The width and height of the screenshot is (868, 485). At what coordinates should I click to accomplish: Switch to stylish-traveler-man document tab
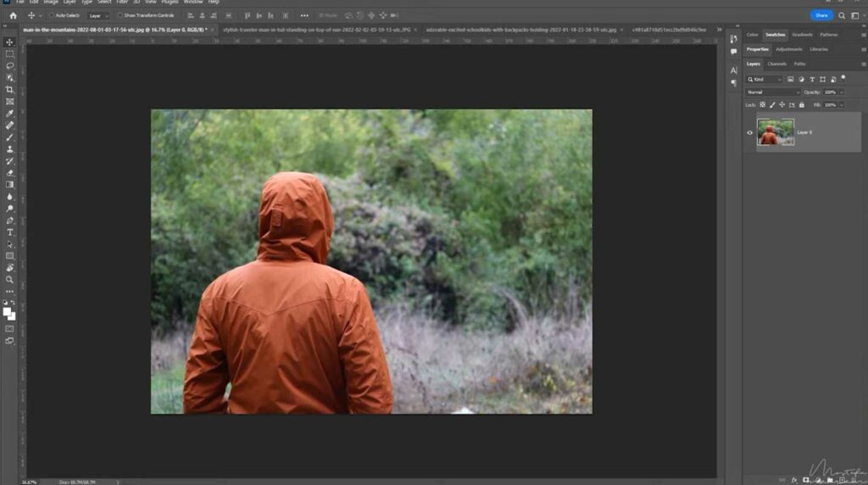[317, 30]
